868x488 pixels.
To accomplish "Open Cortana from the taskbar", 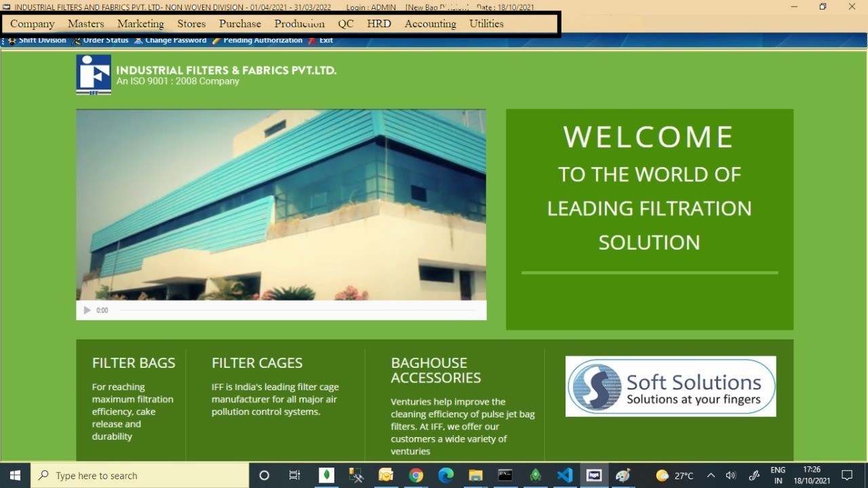I will tap(264, 475).
